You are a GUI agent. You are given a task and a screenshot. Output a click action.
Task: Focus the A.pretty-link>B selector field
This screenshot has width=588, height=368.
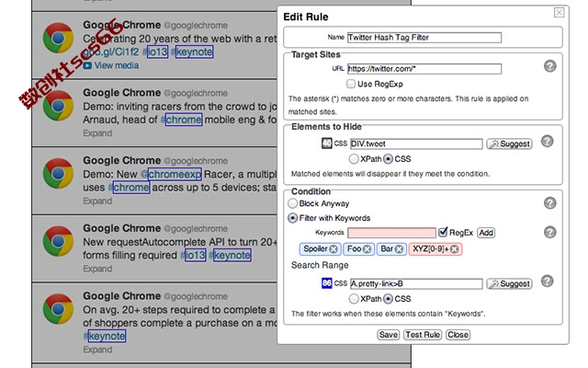point(416,283)
